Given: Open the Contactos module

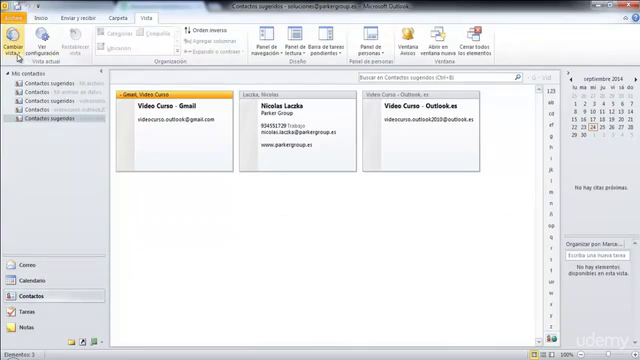Looking at the screenshot, I should pos(54,296).
